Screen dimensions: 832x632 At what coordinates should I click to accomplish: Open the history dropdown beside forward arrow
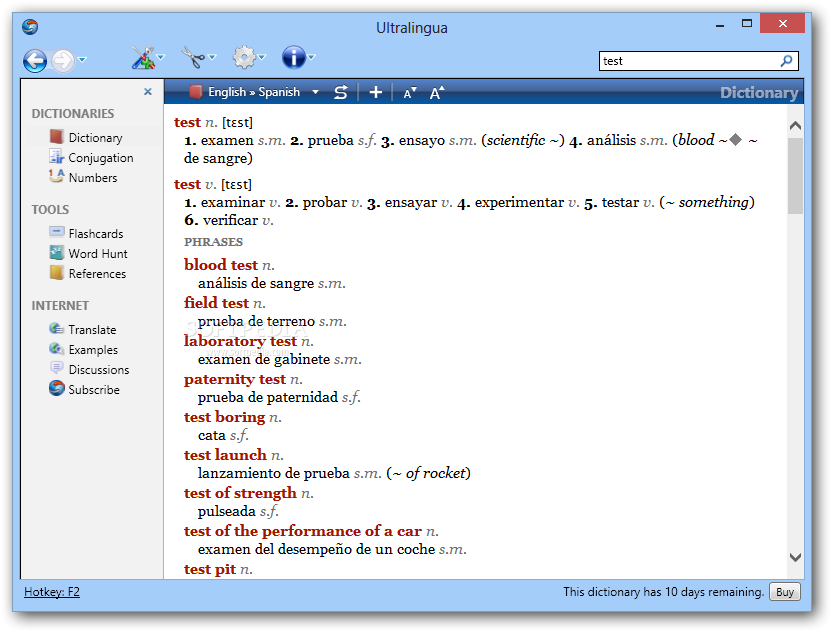pos(82,60)
